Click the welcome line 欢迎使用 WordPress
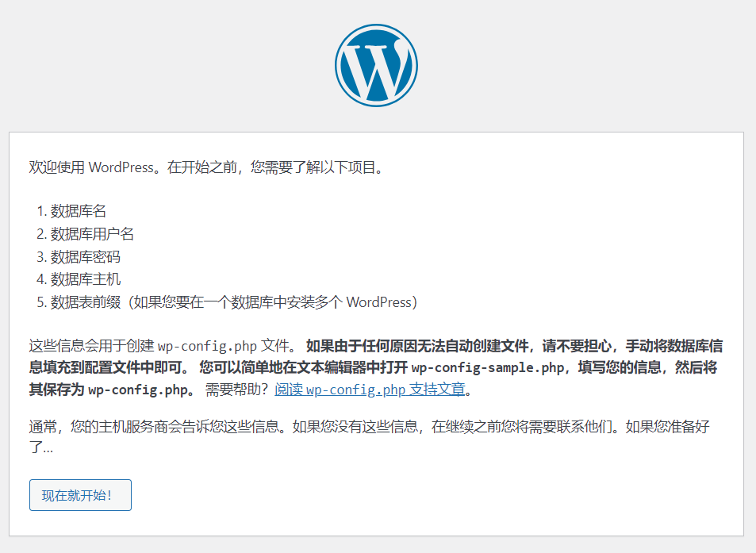This screenshot has width=756, height=553. 206,167
